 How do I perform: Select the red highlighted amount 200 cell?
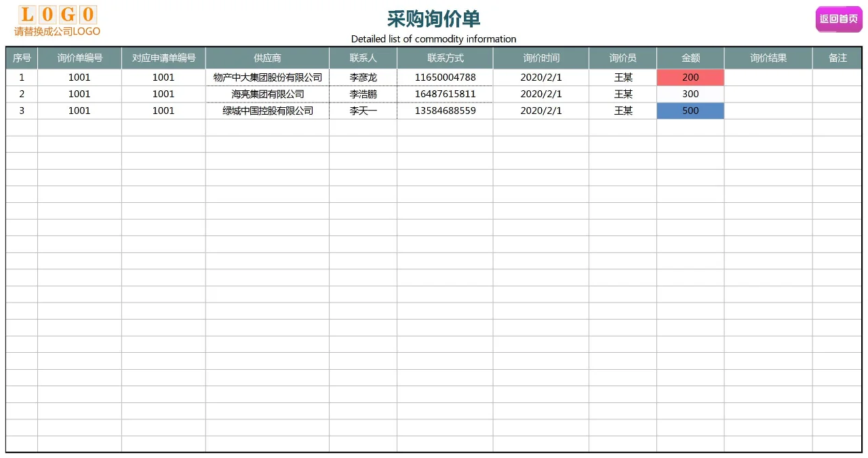click(690, 77)
